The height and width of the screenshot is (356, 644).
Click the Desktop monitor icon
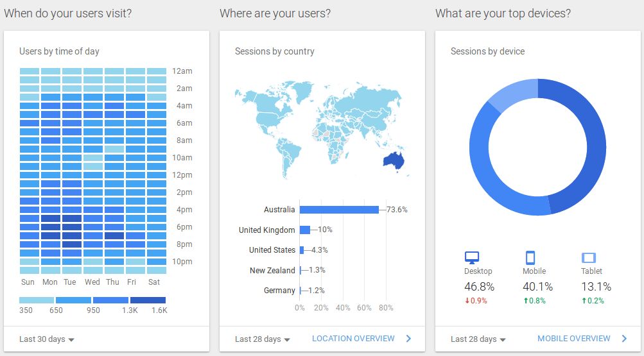[x=472, y=258]
